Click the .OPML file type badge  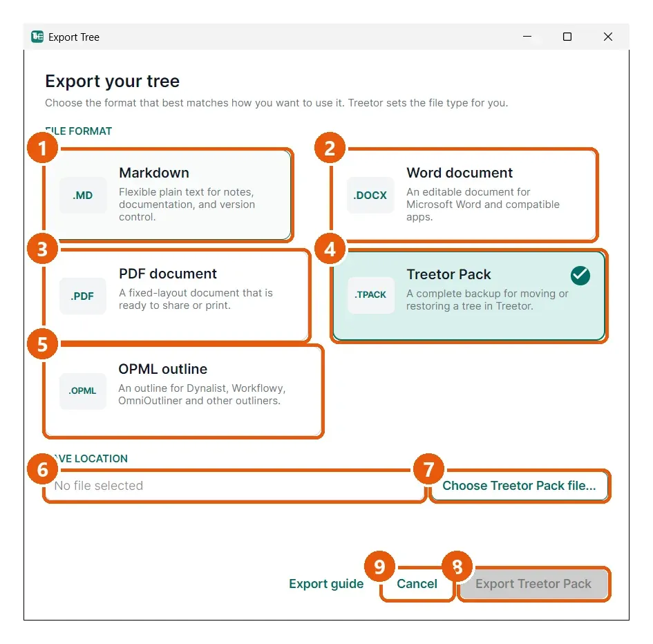click(82, 390)
